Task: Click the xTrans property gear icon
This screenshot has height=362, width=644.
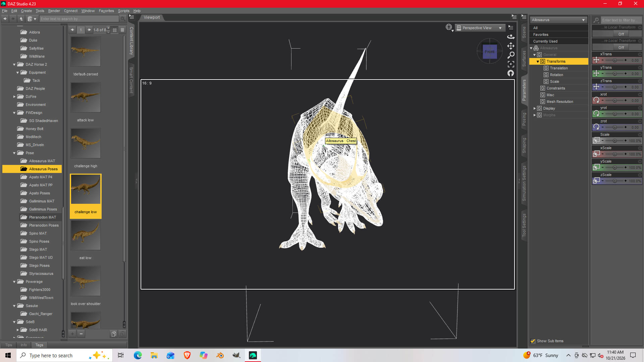Action: click(640, 54)
